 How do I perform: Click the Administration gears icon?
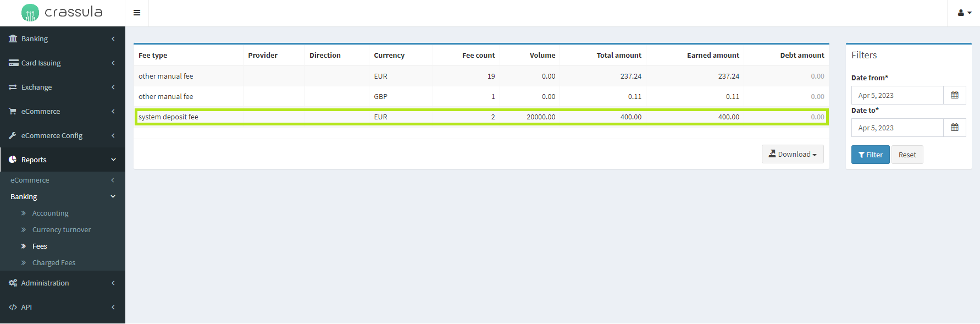click(x=13, y=283)
